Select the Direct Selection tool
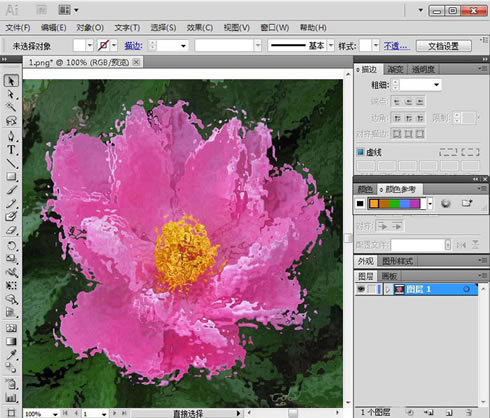490x418 pixels. pyautogui.click(x=11, y=94)
